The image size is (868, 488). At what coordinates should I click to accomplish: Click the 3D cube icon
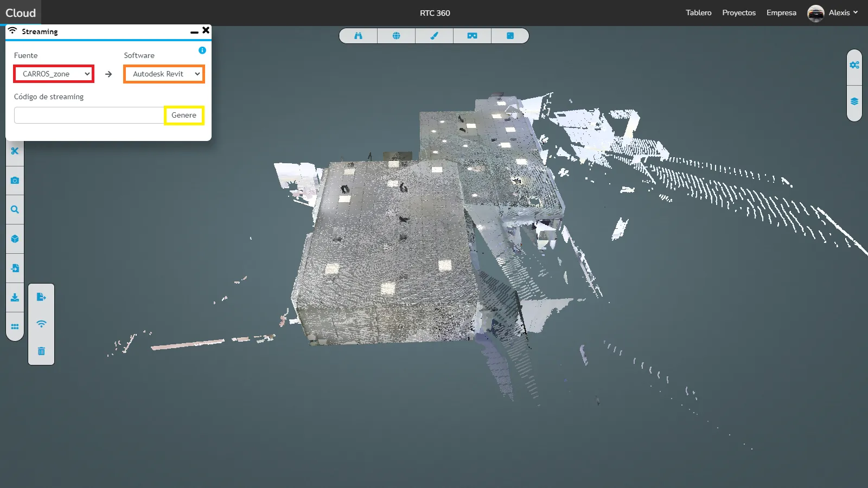click(15, 239)
